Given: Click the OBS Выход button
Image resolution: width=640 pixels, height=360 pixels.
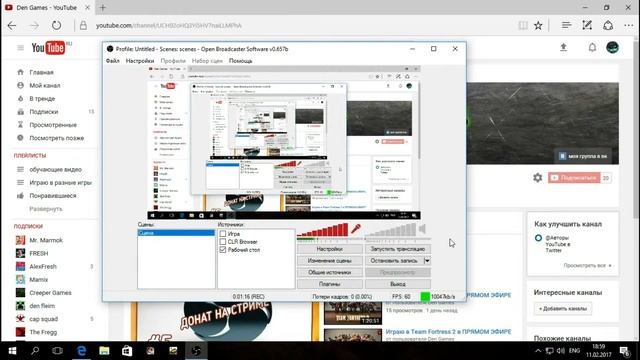Looking at the screenshot, I should [x=398, y=284].
